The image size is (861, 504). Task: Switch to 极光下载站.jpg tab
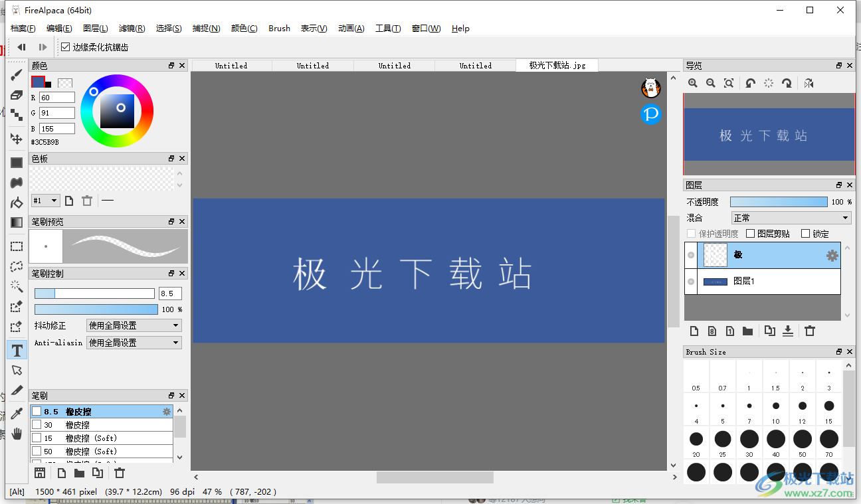(x=557, y=66)
